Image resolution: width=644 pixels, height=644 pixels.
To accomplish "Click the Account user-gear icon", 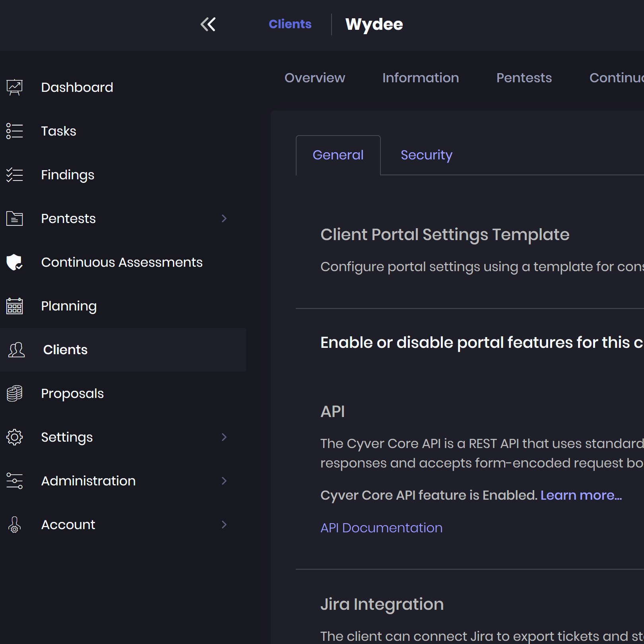I will [15, 525].
